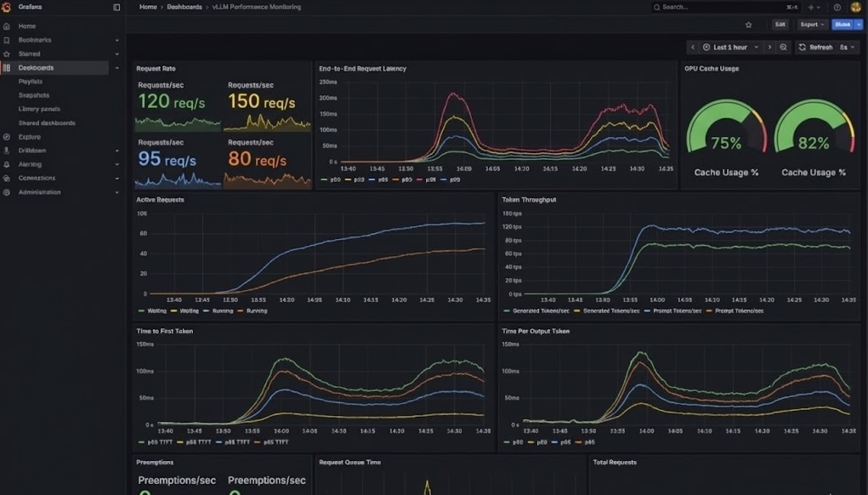Click the back arrow to shift time range earlier
The width and height of the screenshot is (868, 495).
pos(695,47)
